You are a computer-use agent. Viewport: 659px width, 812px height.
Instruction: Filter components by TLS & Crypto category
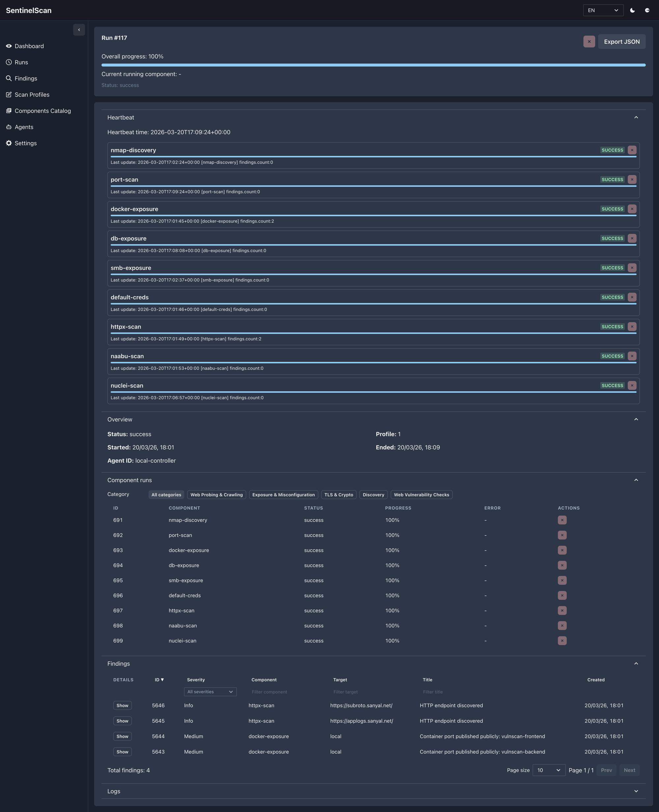click(338, 495)
